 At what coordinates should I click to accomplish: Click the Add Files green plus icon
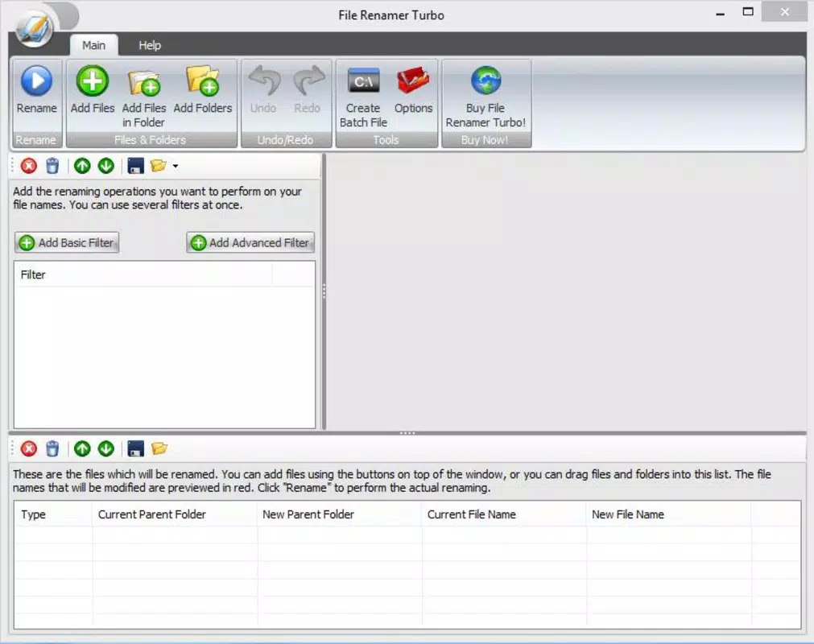click(93, 81)
